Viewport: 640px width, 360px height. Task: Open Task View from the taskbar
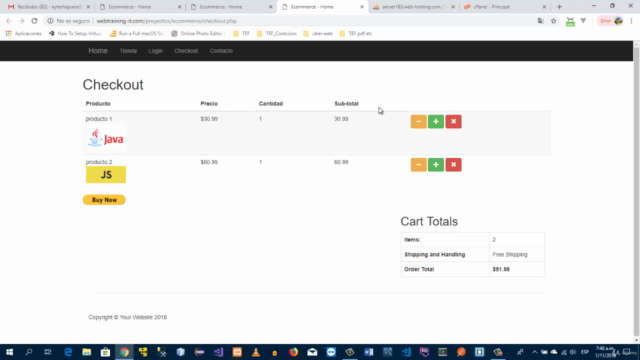[48, 352]
